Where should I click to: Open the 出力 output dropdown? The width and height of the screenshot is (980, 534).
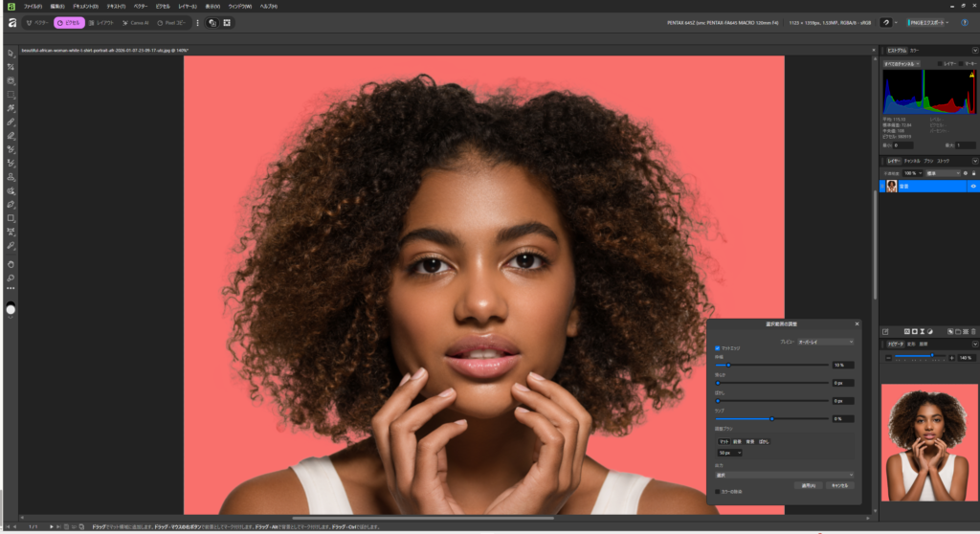pos(784,475)
